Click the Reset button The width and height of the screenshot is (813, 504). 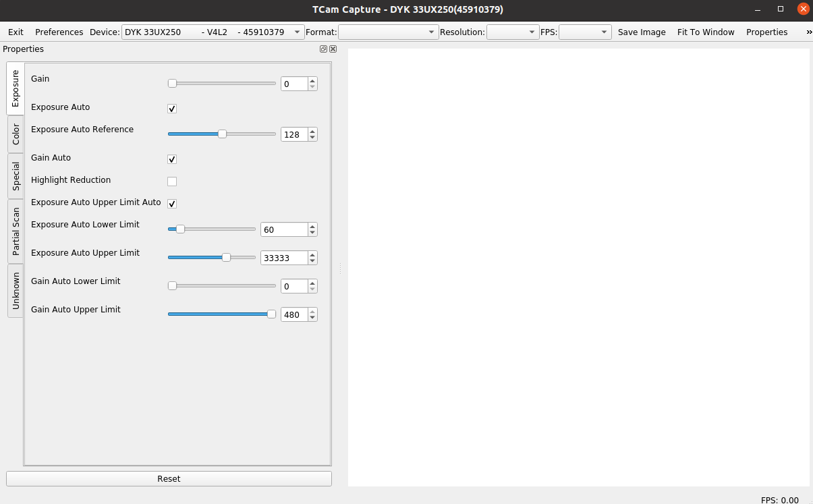point(168,478)
